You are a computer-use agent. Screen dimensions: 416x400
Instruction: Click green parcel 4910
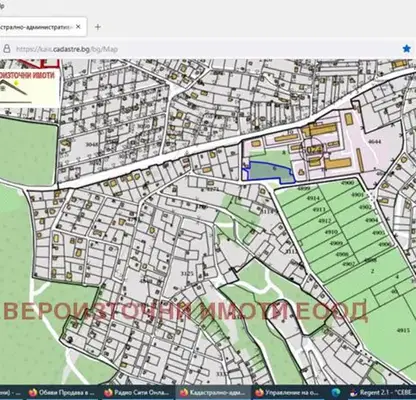tap(332, 232)
